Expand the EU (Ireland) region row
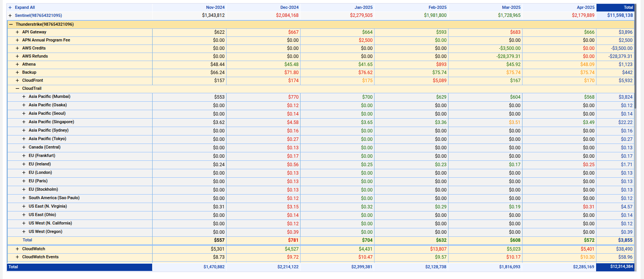Screen dimensions: 644x279 click(x=24, y=164)
